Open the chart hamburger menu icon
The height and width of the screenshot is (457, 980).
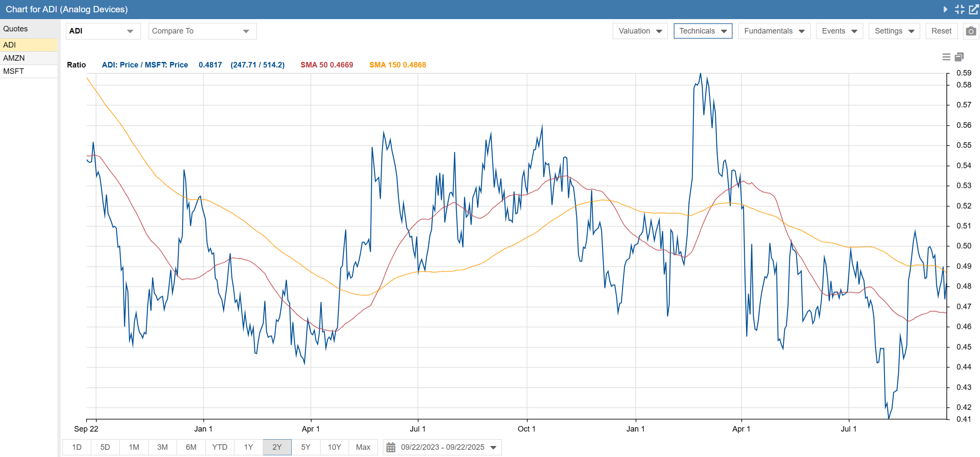click(946, 57)
